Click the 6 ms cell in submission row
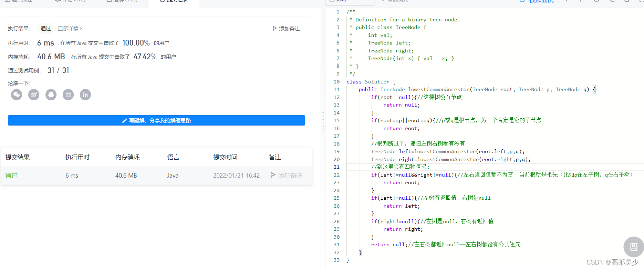The height and width of the screenshot is (269, 644). 72,175
